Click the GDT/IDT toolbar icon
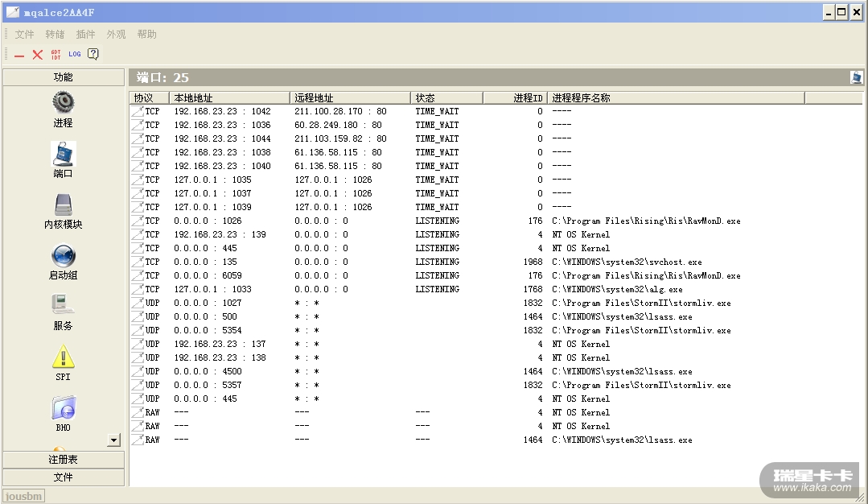The width and height of the screenshot is (868, 504). 56,55
